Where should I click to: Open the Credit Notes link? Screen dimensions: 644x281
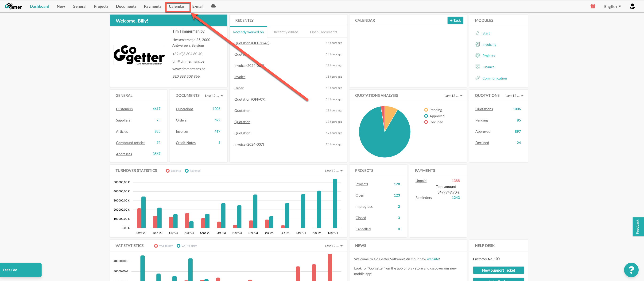186,143
